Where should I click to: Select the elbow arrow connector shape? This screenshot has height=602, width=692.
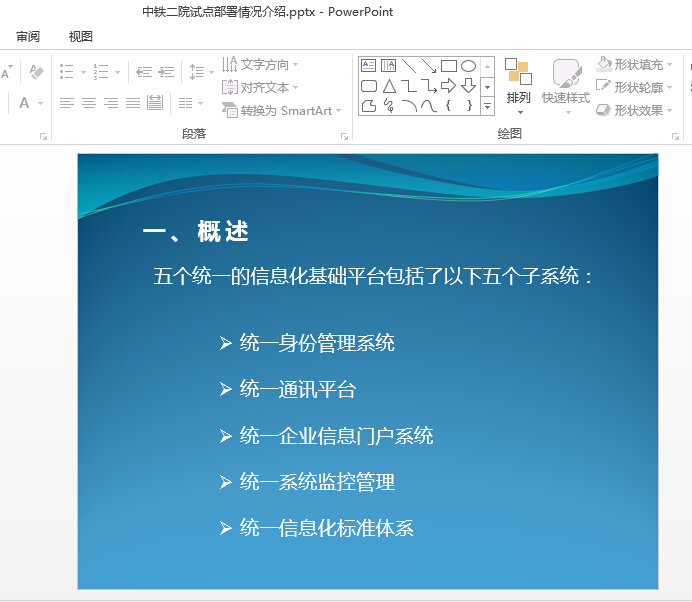(x=429, y=86)
